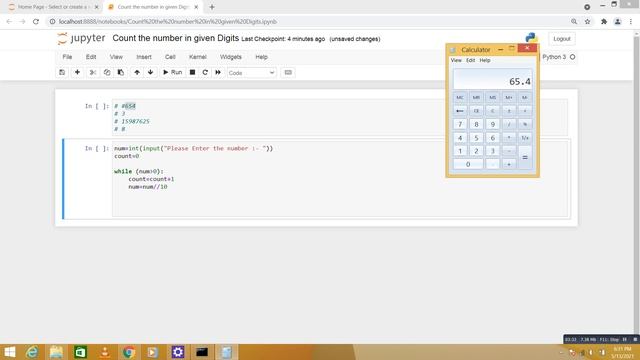The height and width of the screenshot is (360, 640).
Task: Open the cell type Code dropdown
Action: point(251,73)
